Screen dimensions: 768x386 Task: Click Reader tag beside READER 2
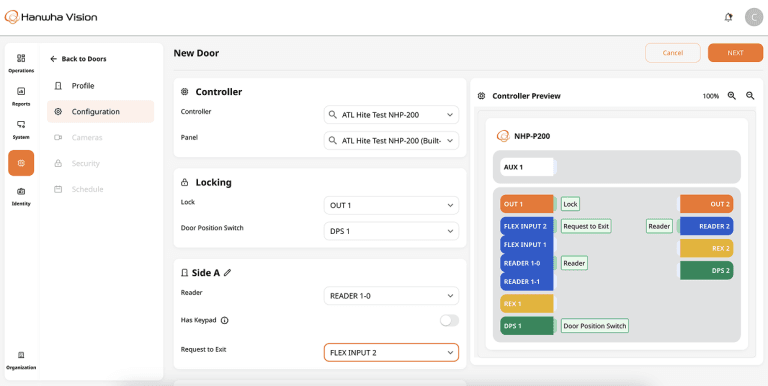pyautogui.click(x=659, y=226)
